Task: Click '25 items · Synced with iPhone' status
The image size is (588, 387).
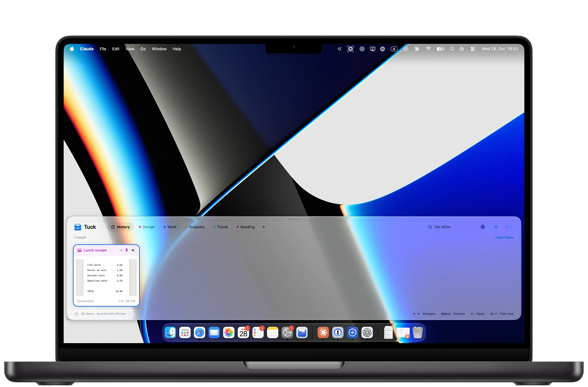Action: [x=103, y=314]
